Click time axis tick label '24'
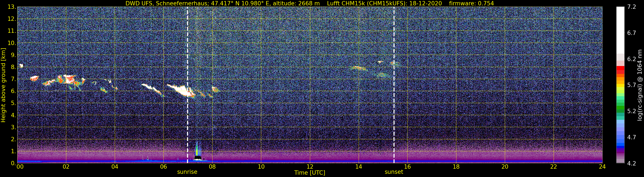The height and width of the screenshot is (177, 644). (602, 167)
